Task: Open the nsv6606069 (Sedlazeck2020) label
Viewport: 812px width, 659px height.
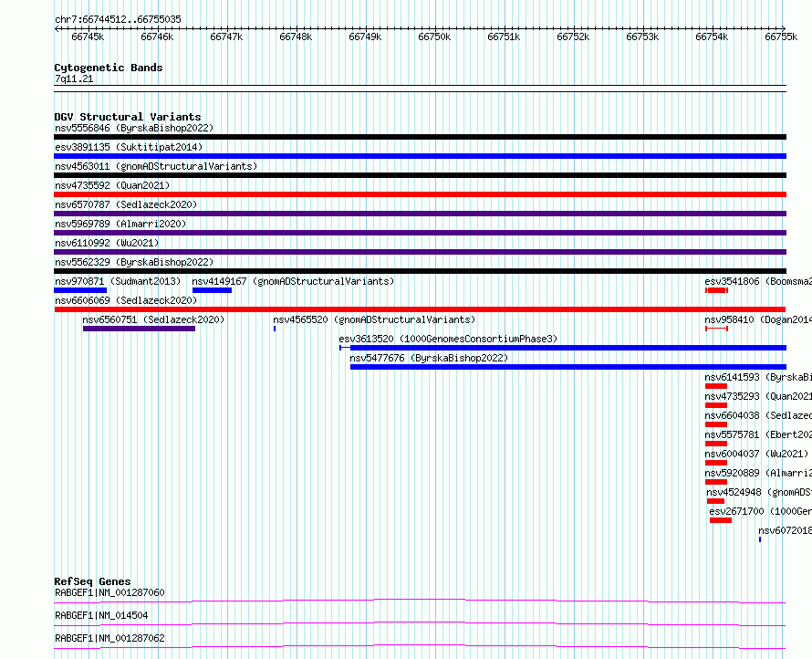Action: (x=126, y=300)
